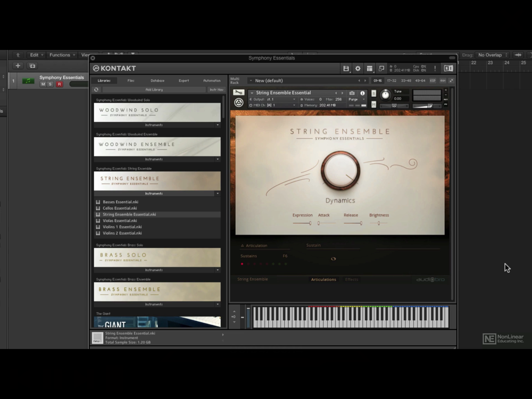Click the Brightness slider
Viewport: 532px width, 399px height.
[x=379, y=223]
